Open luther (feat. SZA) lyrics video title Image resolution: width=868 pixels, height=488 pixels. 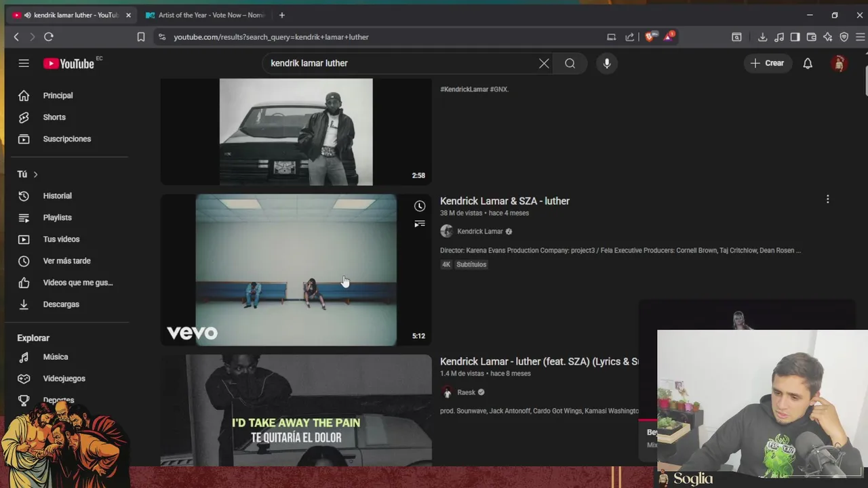click(x=539, y=361)
